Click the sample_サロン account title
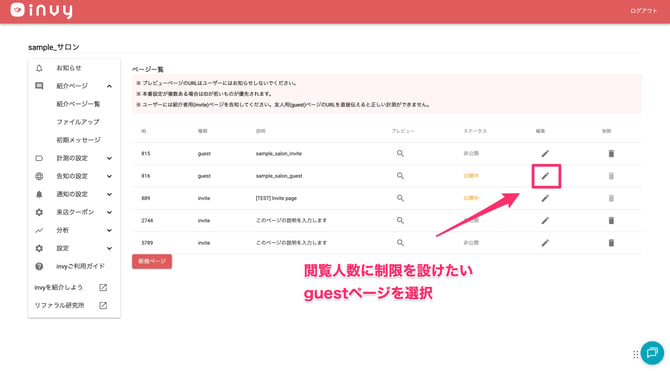This screenshot has width=670, height=371. pyautogui.click(x=54, y=47)
